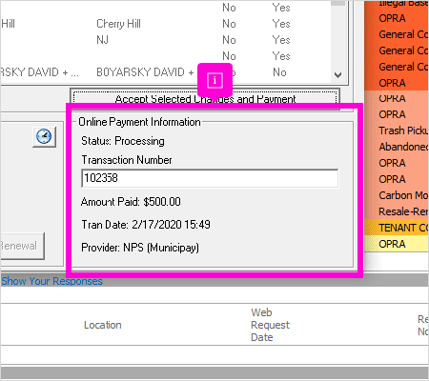Screen dimensions: 429x381
Task: Click the Tran Date 2/17/2020 15:49 text
Action: click(x=146, y=225)
